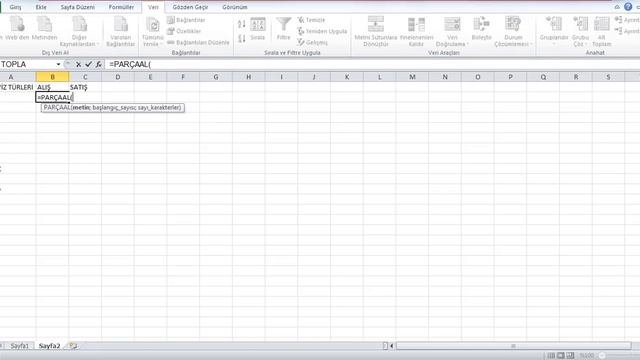Click cell containing SATIŞ
This screenshot has width=640, height=360.
coord(85,87)
